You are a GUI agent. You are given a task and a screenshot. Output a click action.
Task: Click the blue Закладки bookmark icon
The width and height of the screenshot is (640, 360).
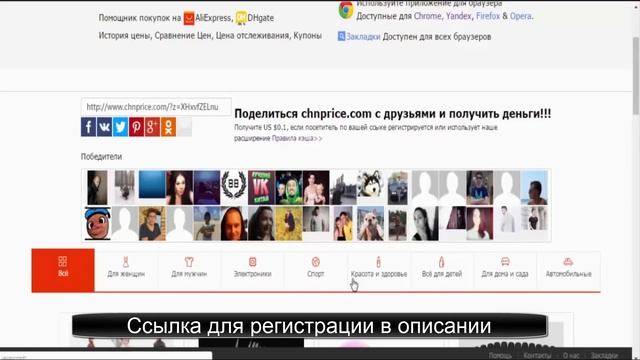click(x=342, y=36)
